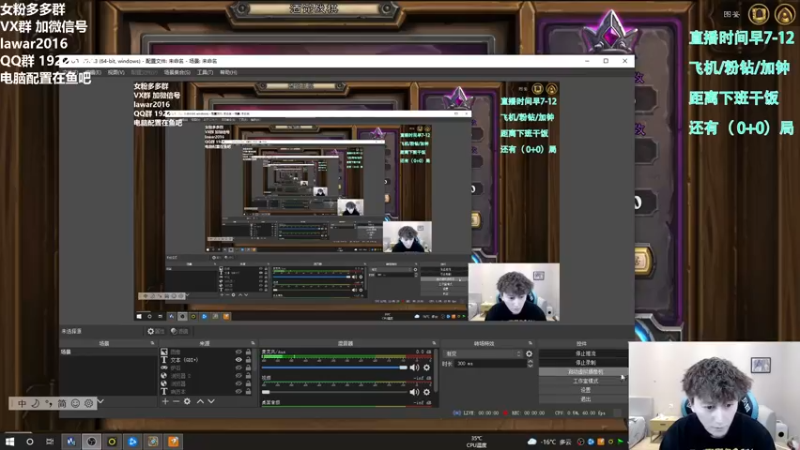800x450 pixels.
Task: Click the 工作室模式 button
Action: 584,381
